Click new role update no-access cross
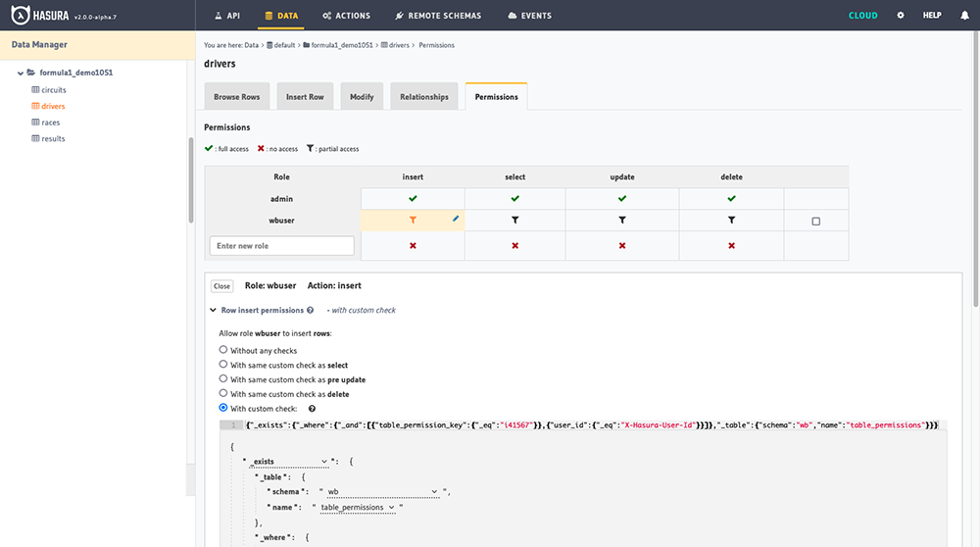This screenshot has width=980, height=547. coord(622,246)
